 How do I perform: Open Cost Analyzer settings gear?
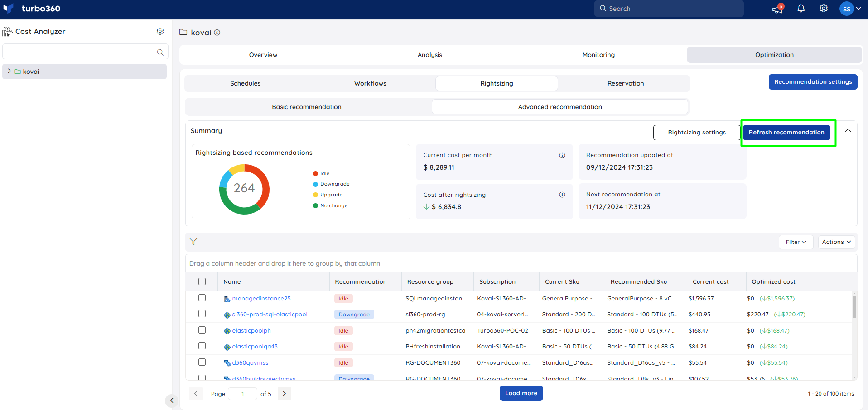[160, 31]
